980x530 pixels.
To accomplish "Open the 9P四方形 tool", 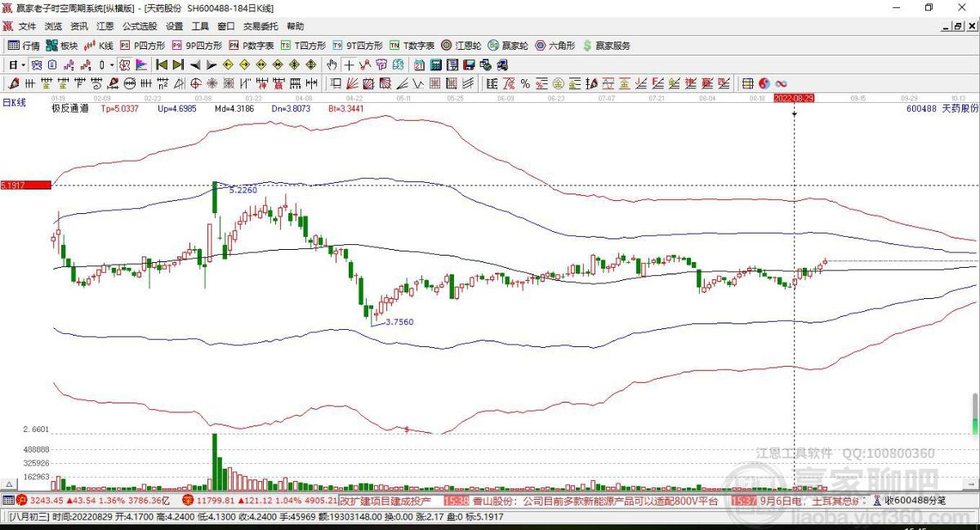I will tap(197, 46).
